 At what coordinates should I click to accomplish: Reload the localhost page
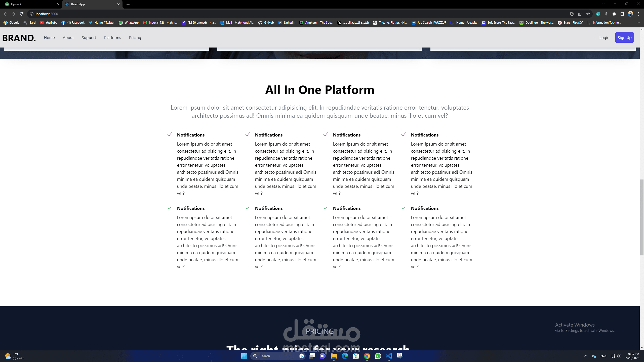(22, 14)
